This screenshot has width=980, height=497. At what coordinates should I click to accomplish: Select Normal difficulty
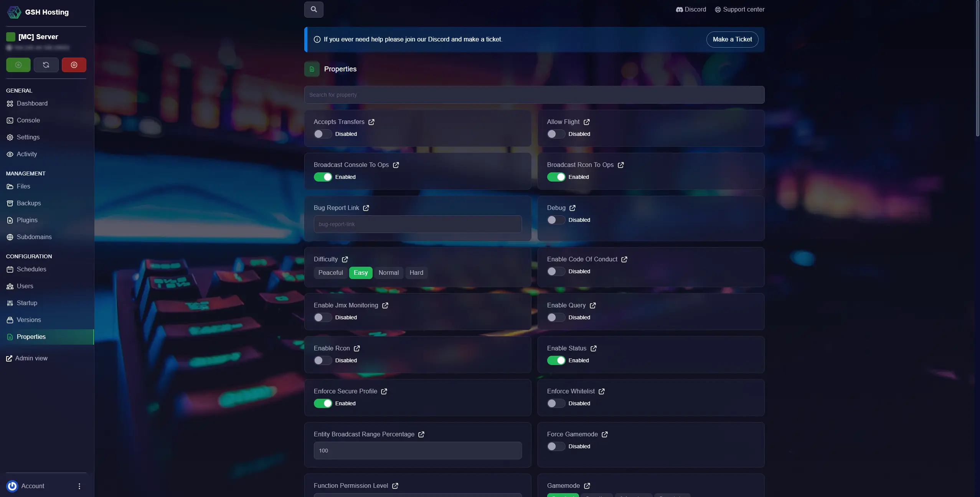click(x=388, y=273)
